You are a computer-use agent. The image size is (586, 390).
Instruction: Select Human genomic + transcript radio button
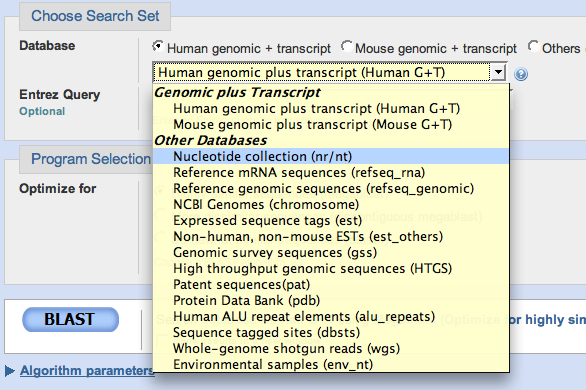click(x=158, y=46)
